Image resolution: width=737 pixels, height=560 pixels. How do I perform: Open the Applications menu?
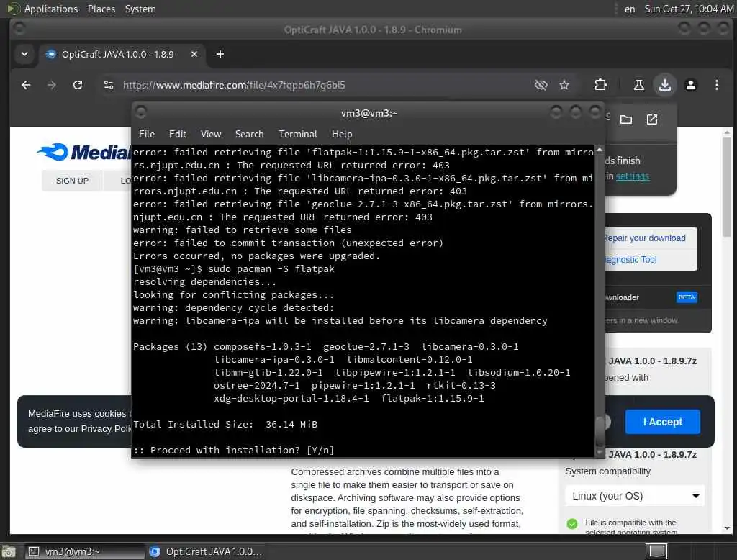51,9
